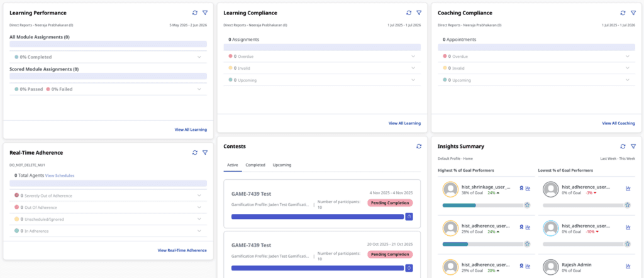Screen dimensions: 644x278
Task: Open chart icon for the -3% performer
Action: point(628,189)
